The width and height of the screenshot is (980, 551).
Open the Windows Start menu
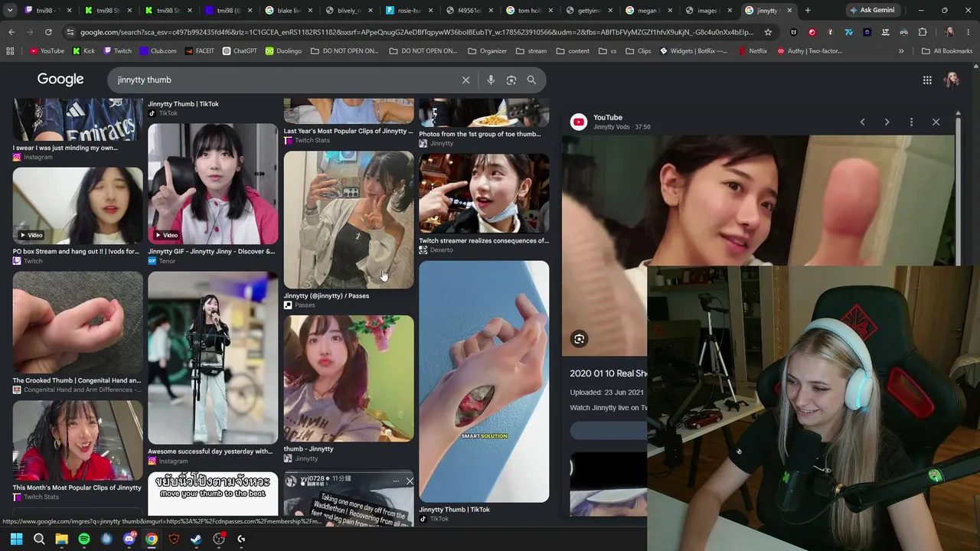click(16, 539)
